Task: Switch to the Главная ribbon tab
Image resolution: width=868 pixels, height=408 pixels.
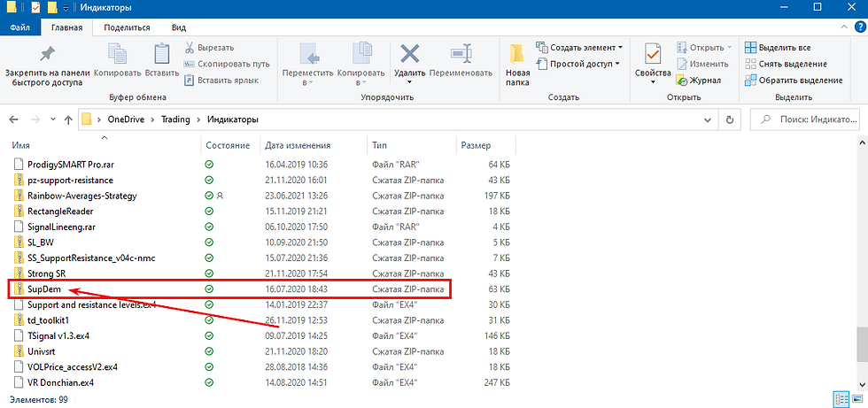Action: pyautogui.click(x=66, y=27)
